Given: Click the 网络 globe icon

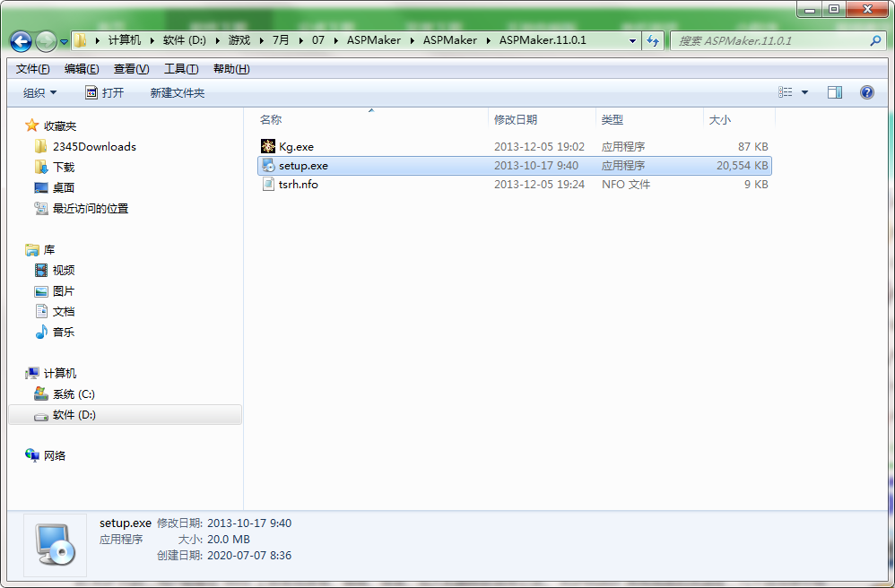Looking at the screenshot, I should tap(32, 454).
